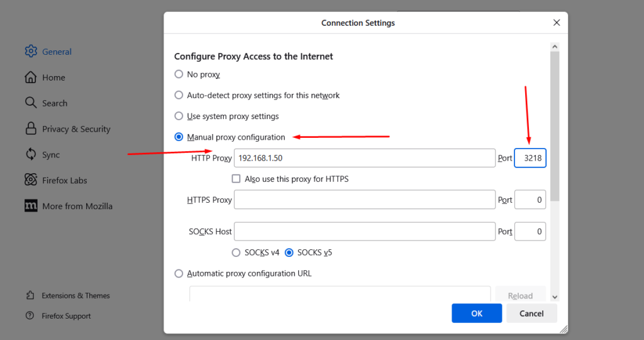Select Automatic proxy configuration URL option
Viewport: 644px width, 340px height.
click(x=179, y=273)
